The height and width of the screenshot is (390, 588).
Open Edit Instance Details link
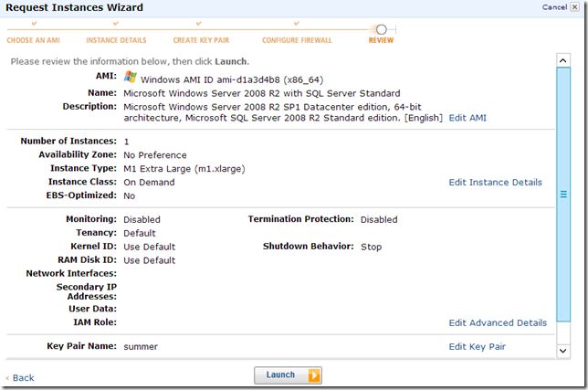[x=496, y=183]
